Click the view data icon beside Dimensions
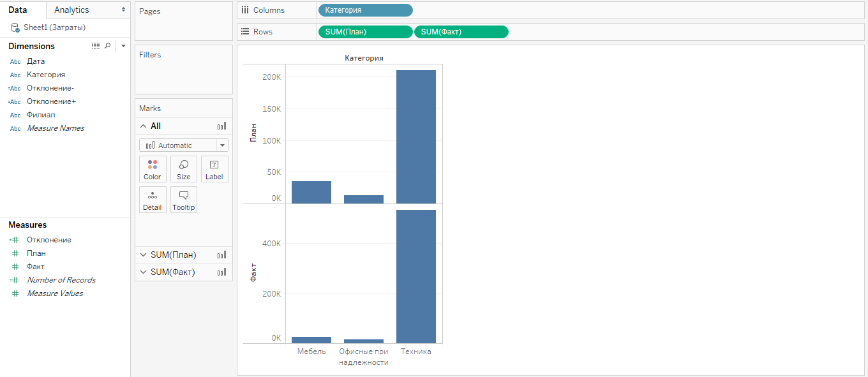This screenshot has width=868, height=377. pos(96,46)
